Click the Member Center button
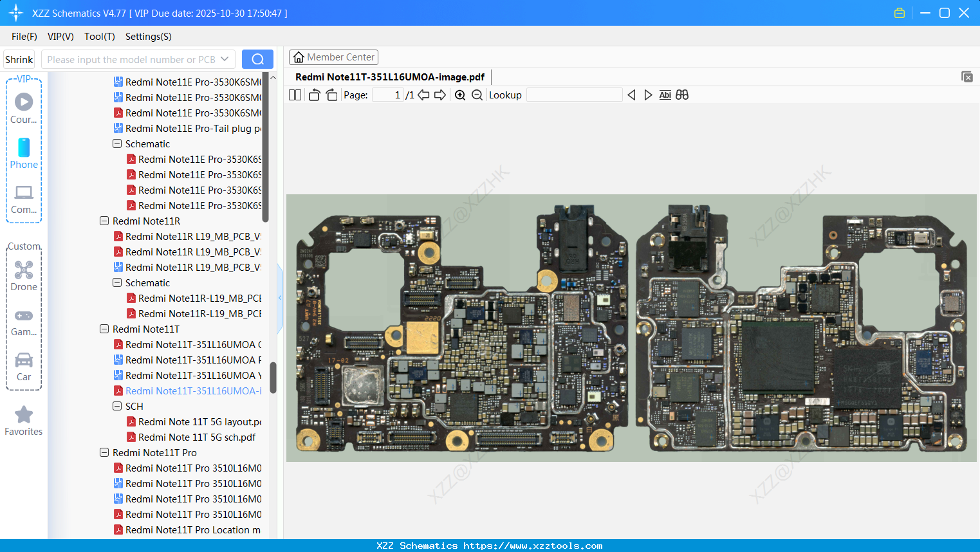 tap(333, 57)
